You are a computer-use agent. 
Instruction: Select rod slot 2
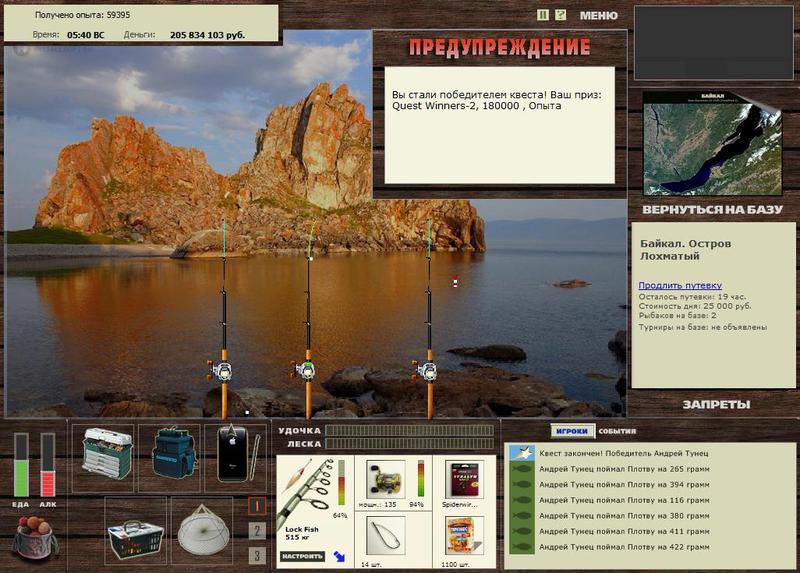click(x=257, y=531)
